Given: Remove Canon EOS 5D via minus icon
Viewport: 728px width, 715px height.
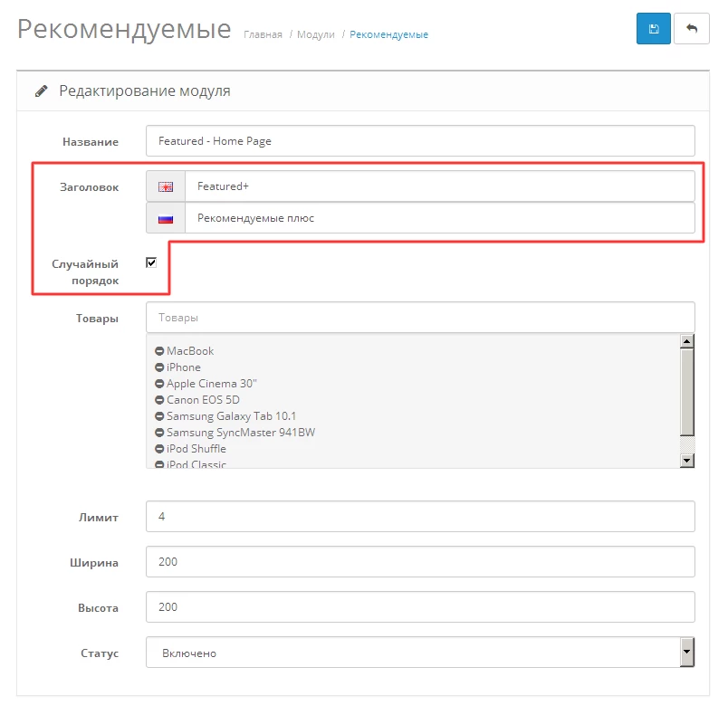Looking at the screenshot, I should (159, 400).
